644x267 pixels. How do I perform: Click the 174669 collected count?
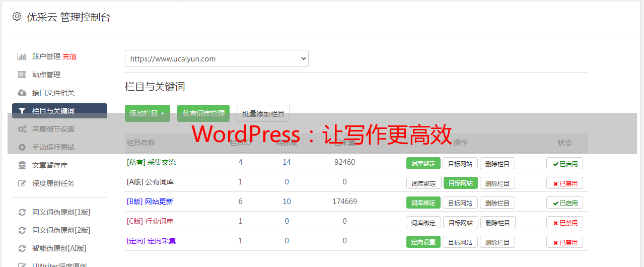[344, 202]
